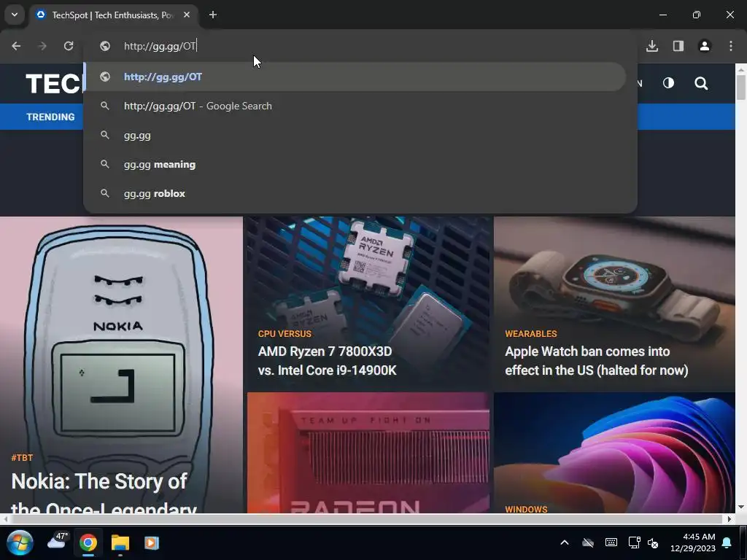Reload the page with the refresh icon
The image size is (747, 560).
click(x=69, y=46)
